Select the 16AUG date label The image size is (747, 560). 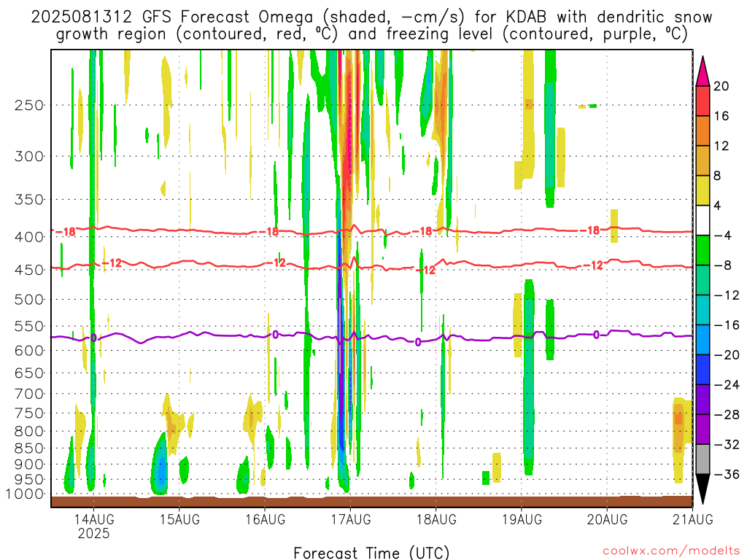coord(266,519)
